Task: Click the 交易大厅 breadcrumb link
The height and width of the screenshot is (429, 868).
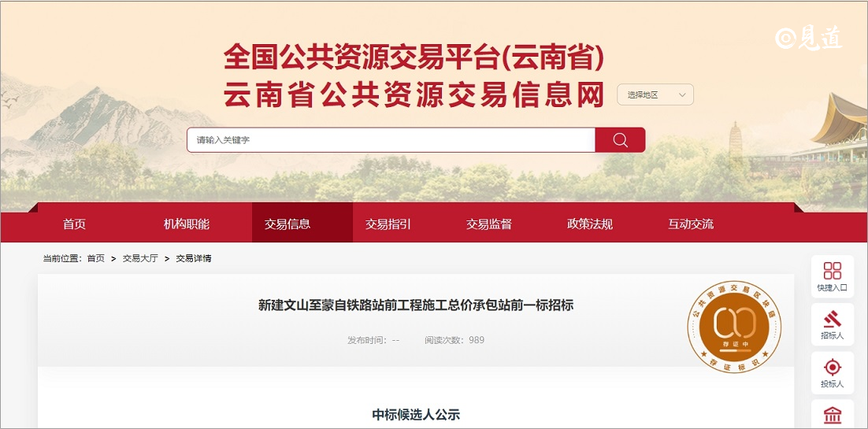Action: 140,258
